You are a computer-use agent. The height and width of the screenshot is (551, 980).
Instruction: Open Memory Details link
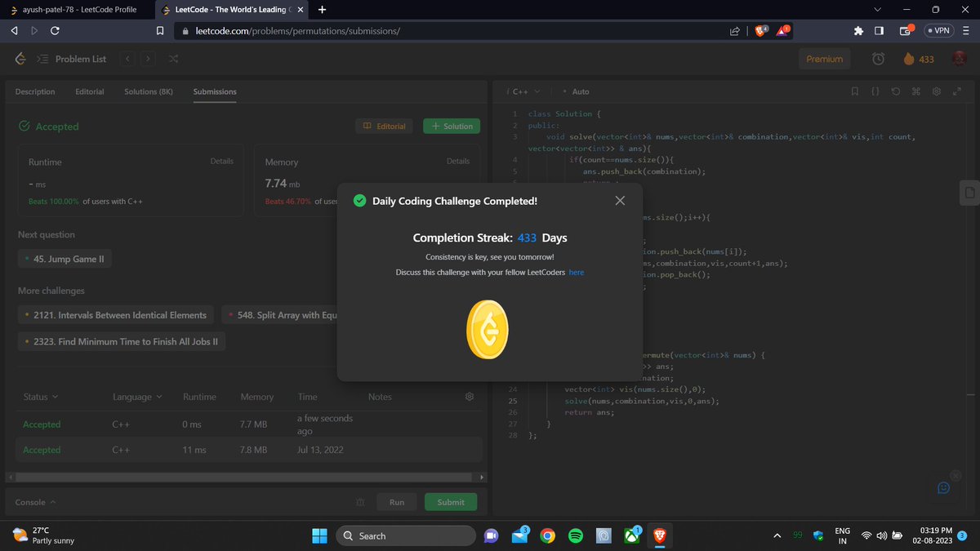[x=458, y=161]
